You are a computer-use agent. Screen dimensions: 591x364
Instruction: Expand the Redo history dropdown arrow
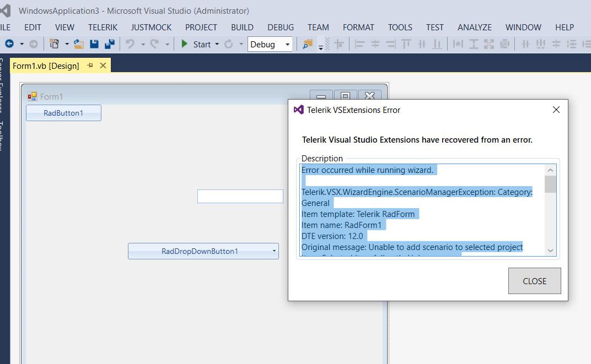click(x=168, y=44)
